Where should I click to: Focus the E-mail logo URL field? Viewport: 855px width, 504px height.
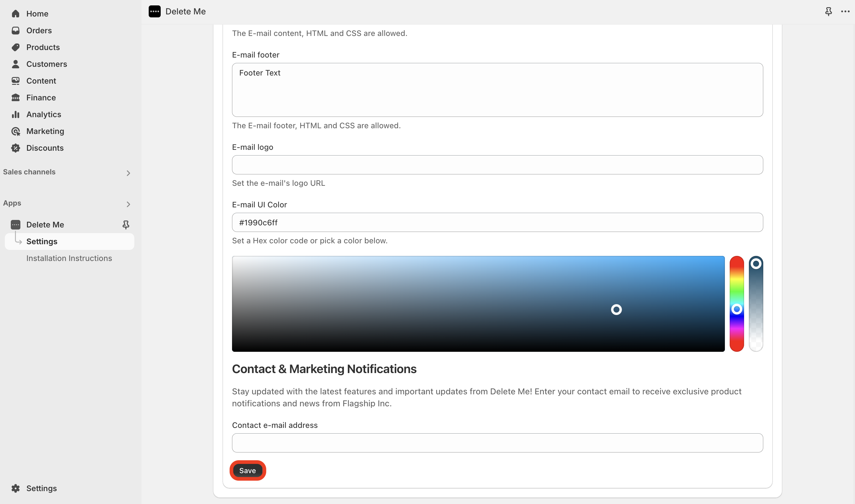[498, 165]
